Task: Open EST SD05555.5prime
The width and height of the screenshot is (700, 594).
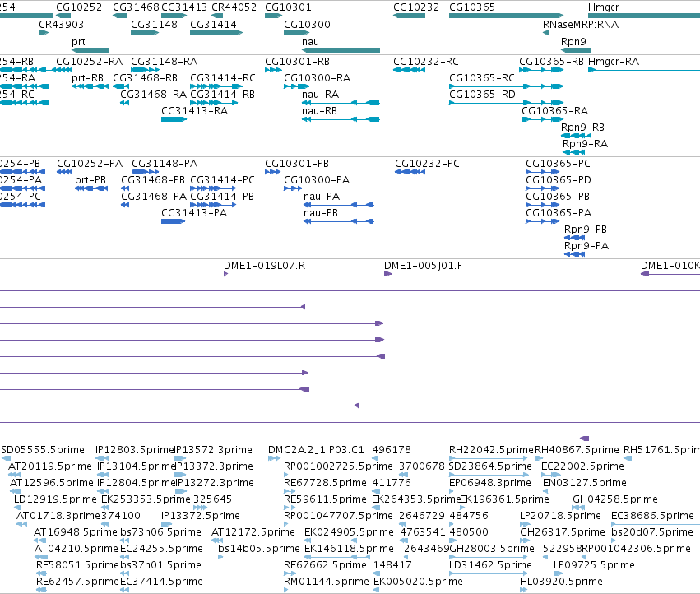Action: click(43, 450)
